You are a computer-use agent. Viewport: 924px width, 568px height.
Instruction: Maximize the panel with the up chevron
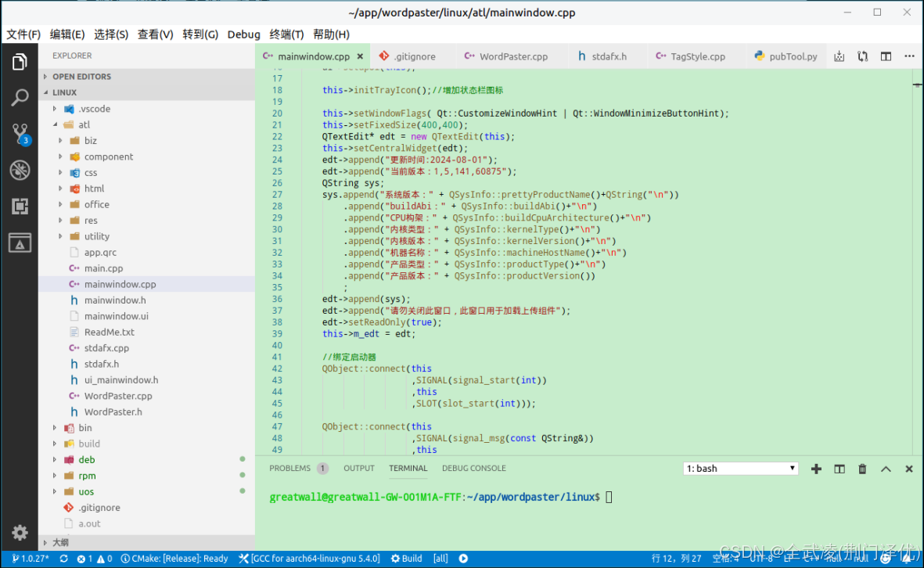(886, 469)
